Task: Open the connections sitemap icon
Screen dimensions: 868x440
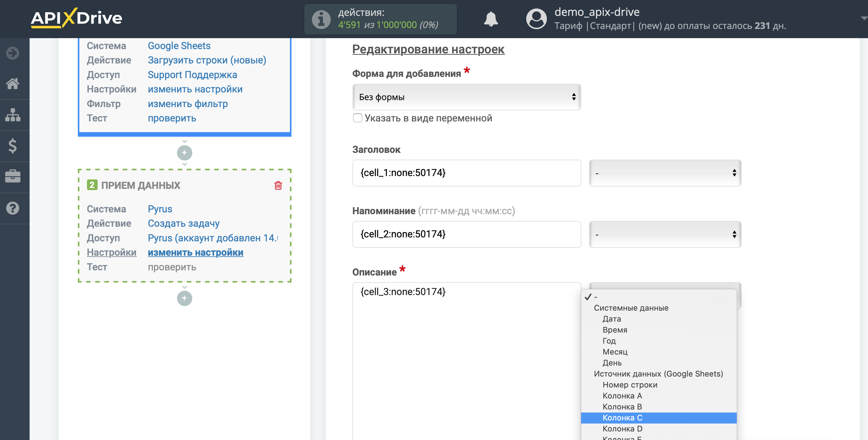Action: pos(13,115)
